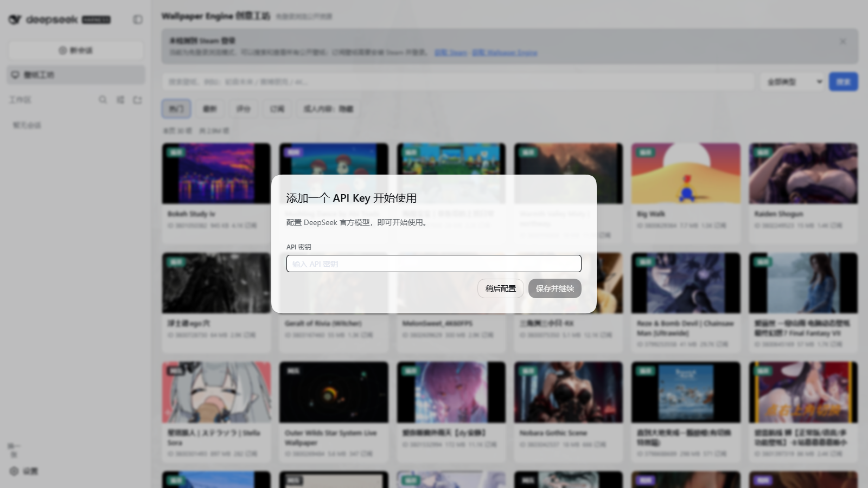Open the Nobara Gothic Scene thumbnail

[569, 392]
